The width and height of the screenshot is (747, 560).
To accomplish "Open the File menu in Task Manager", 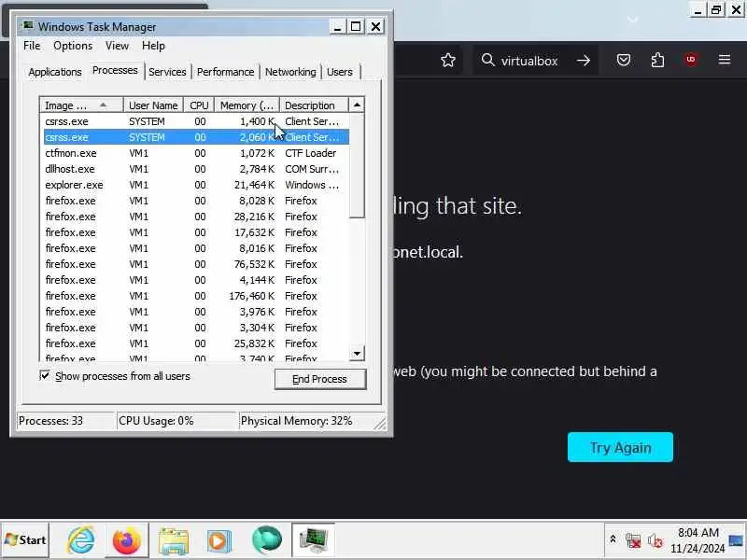I will tap(32, 46).
